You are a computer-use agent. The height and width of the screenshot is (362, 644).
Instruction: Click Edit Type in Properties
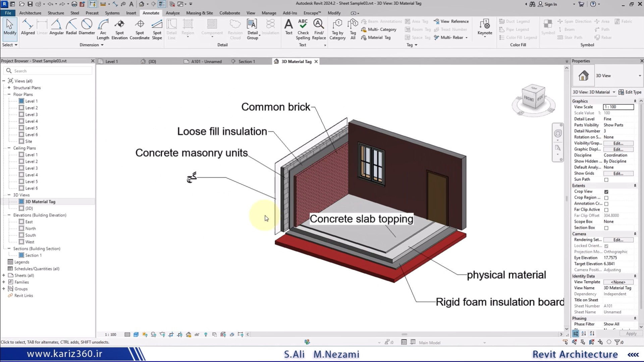pyautogui.click(x=630, y=92)
